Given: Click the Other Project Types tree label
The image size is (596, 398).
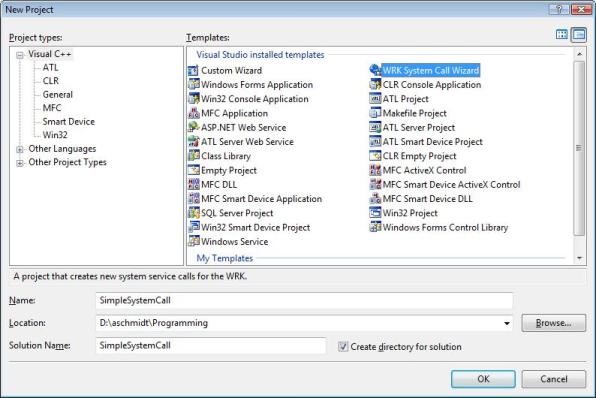Looking at the screenshot, I should pos(67,162).
